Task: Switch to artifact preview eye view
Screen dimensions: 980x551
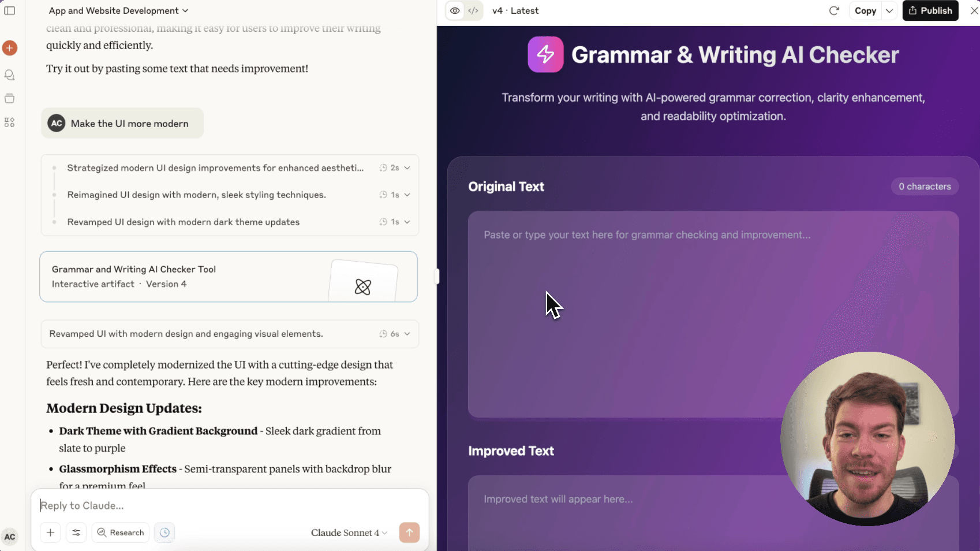Action: (455, 10)
